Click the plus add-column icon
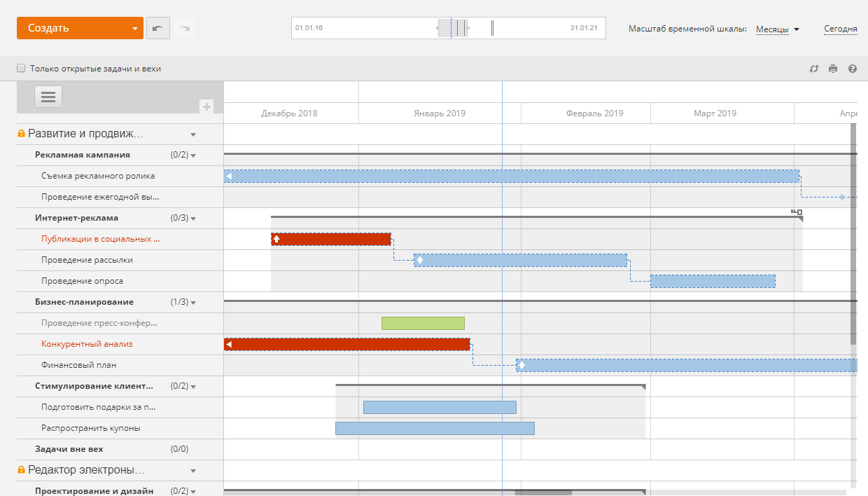The height and width of the screenshot is (496, 868). [206, 106]
